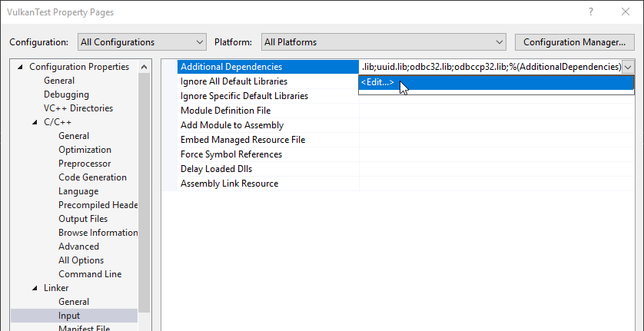
Task: Open Configuration Manager
Action: (x=574, y=41)
